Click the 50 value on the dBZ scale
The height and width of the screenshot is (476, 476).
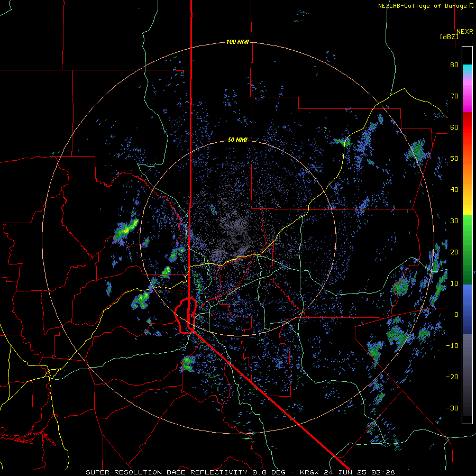(x=454, y=159)
